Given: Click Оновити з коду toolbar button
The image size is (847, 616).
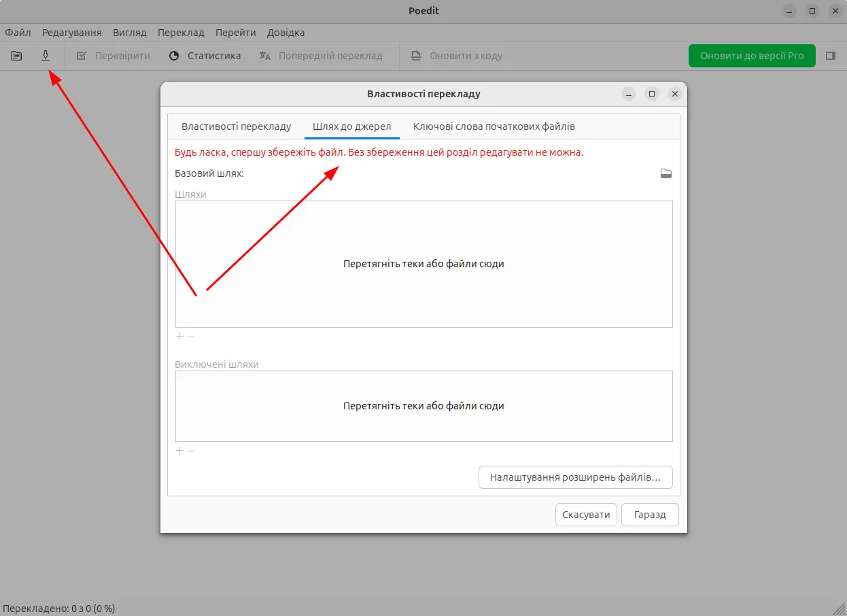Looking at the screenshot, I should (457, 56).
